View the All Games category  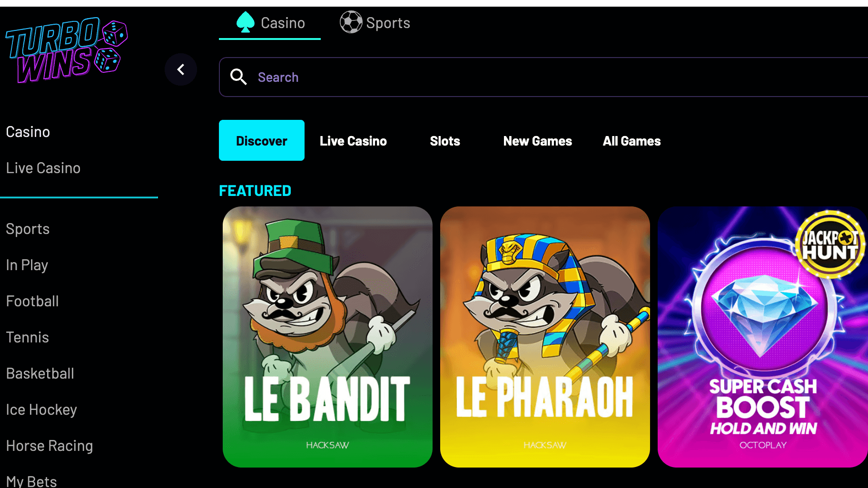[632, 141]
